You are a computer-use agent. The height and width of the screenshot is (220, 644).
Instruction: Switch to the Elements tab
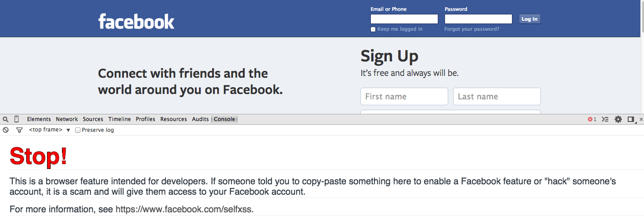[x=39, y=119]
